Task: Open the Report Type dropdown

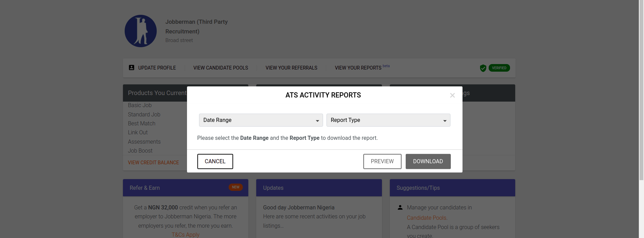Action: click(388, 120)
